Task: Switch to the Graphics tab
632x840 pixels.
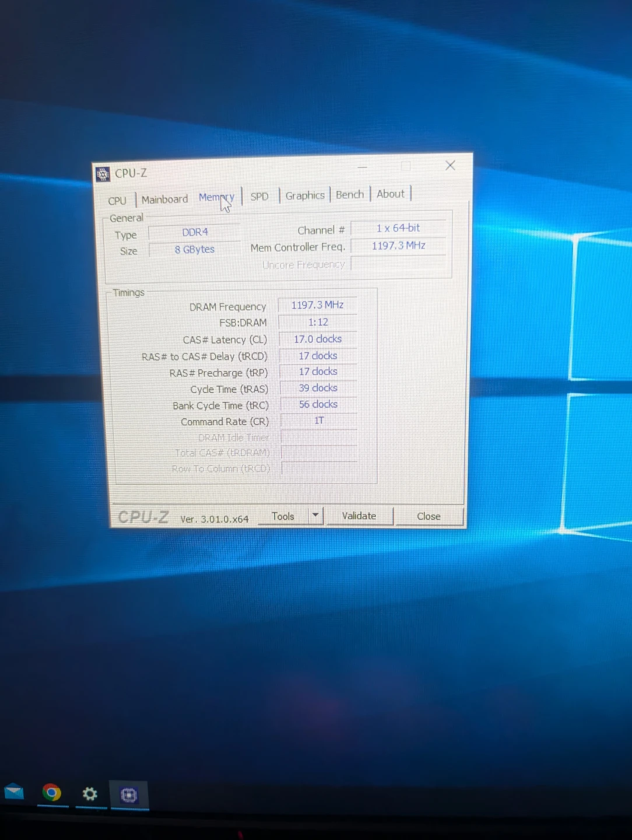Action: [305, 195]
